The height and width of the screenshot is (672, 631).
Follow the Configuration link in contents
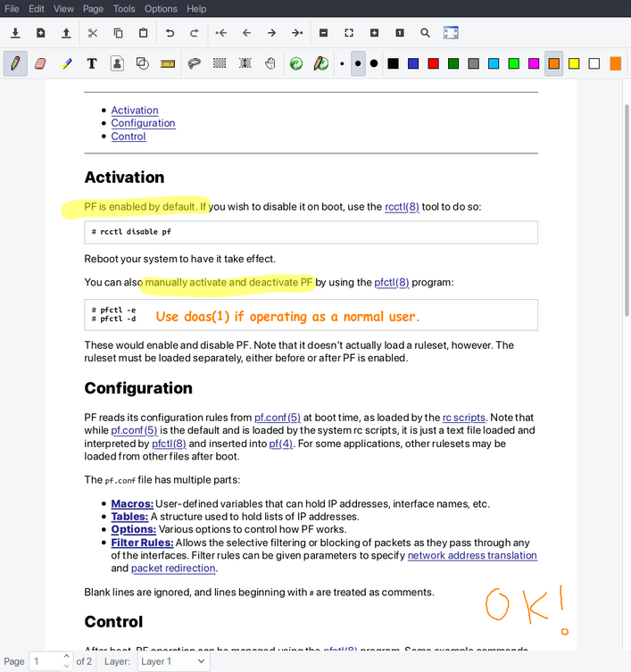point(143,123)
